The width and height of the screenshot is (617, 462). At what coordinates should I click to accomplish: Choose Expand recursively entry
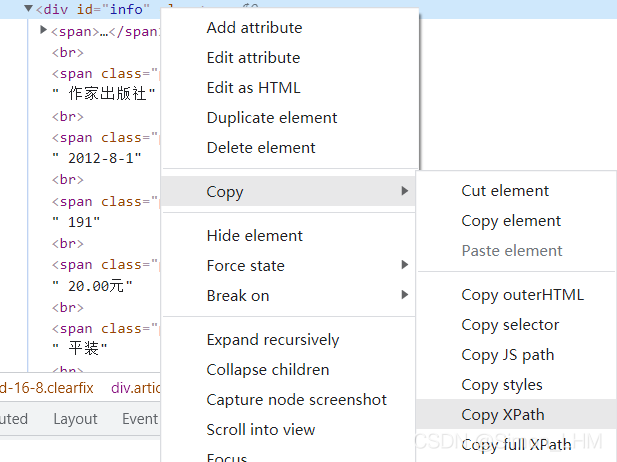click(x=273, y=340)
